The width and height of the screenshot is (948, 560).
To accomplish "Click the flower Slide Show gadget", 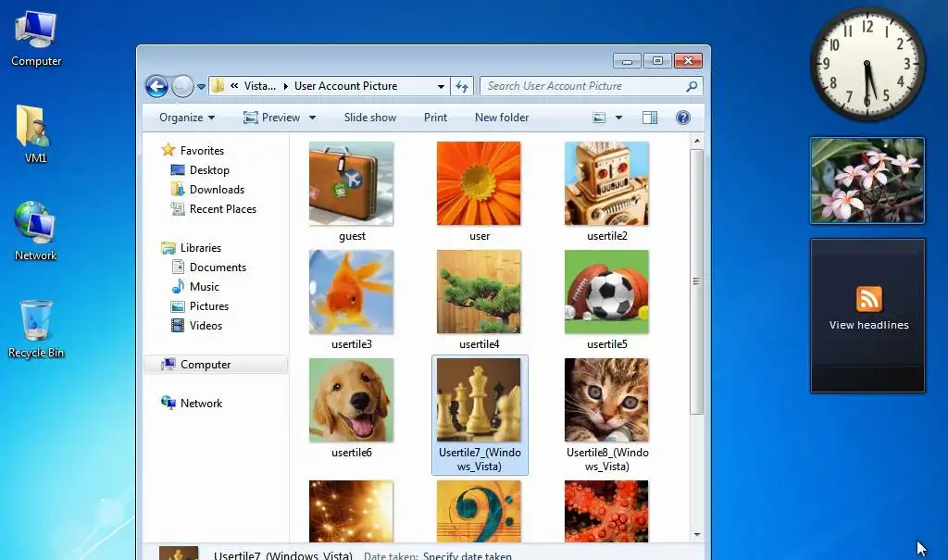I will [x=867, y=180].
